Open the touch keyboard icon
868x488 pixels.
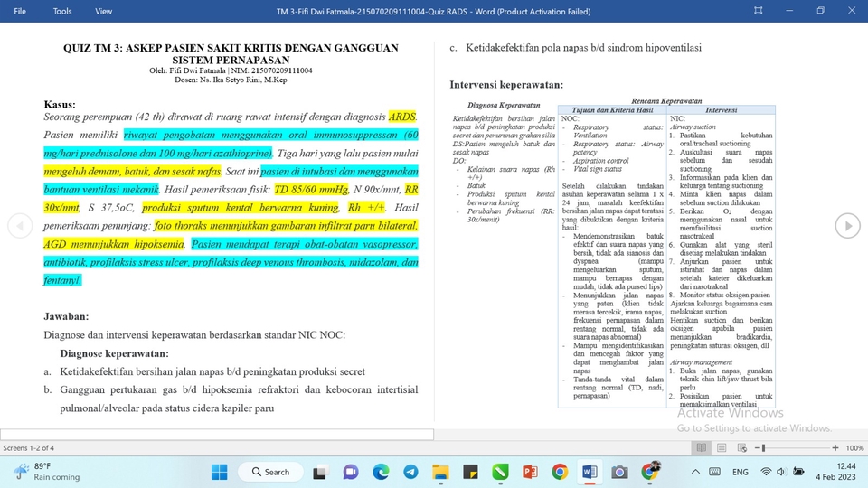coord(714,472)
